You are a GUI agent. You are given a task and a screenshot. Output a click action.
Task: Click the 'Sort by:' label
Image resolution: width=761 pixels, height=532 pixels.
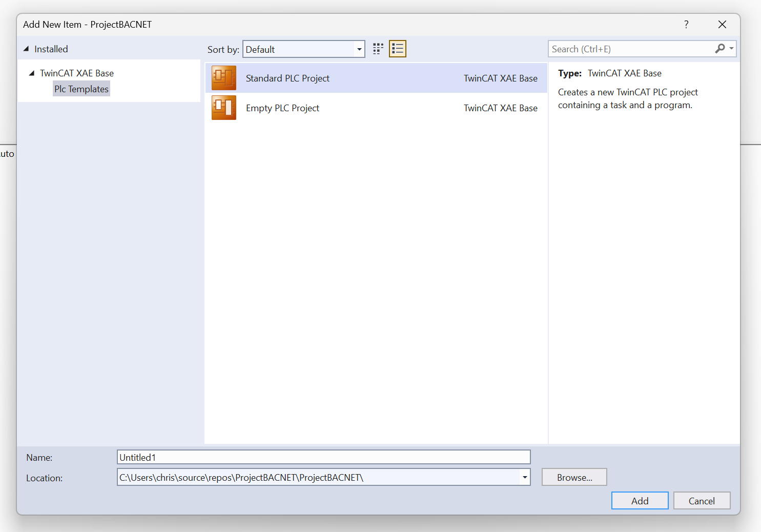pyautogui.click(x=223, y=50)
